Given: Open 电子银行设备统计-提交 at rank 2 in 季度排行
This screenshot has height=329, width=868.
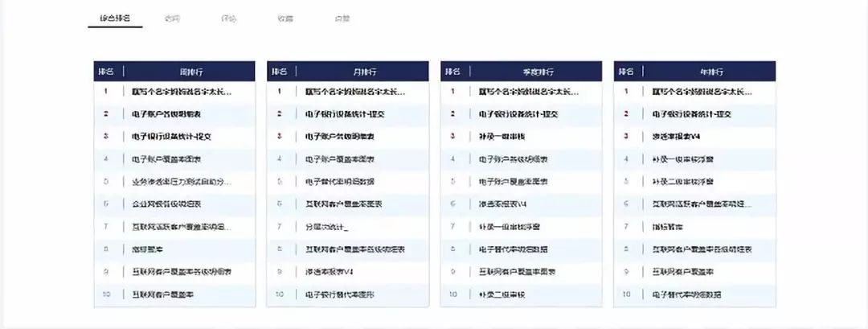Looking at the screenshot, I should pyautogui.click(x=518, y=114).
